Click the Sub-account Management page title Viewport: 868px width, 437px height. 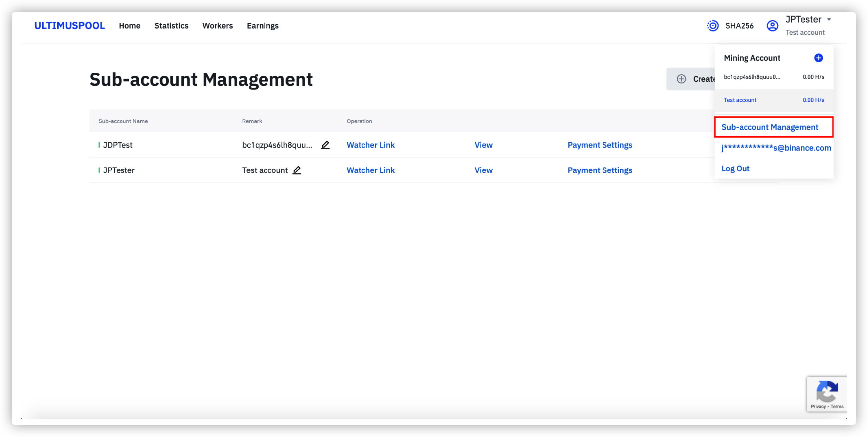(201, 79)
